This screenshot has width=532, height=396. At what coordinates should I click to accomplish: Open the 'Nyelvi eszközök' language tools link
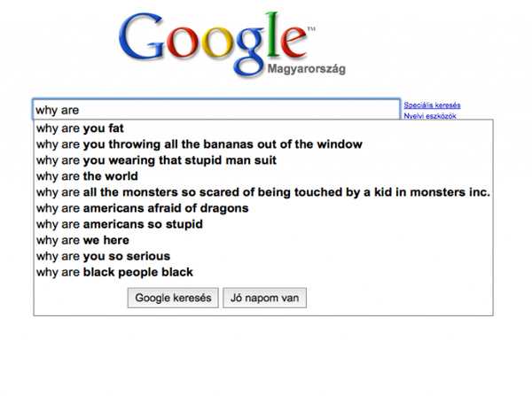tap(430, 116)
